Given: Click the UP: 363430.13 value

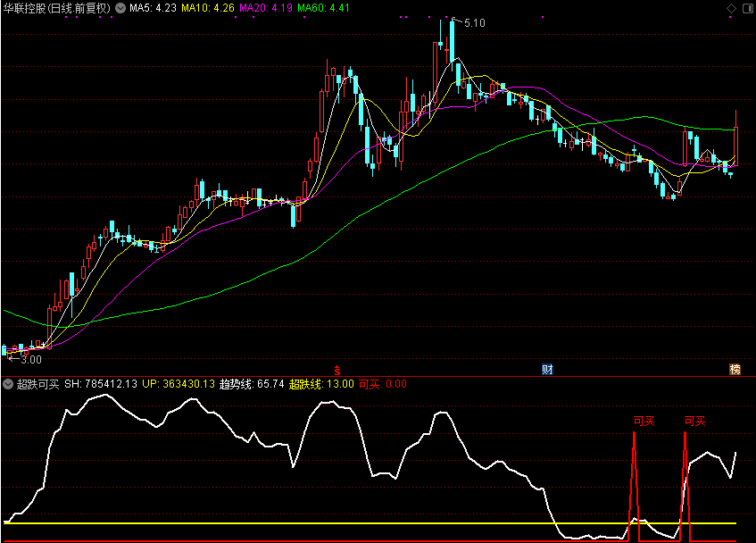Looking at the screenshot, I should pyautogui.click(x=179, y=384).
